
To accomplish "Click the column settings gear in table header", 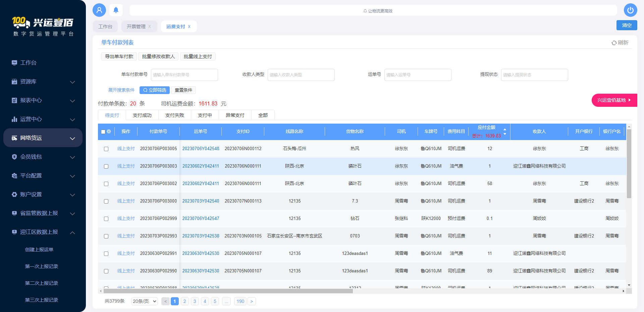I will point(109,131).
